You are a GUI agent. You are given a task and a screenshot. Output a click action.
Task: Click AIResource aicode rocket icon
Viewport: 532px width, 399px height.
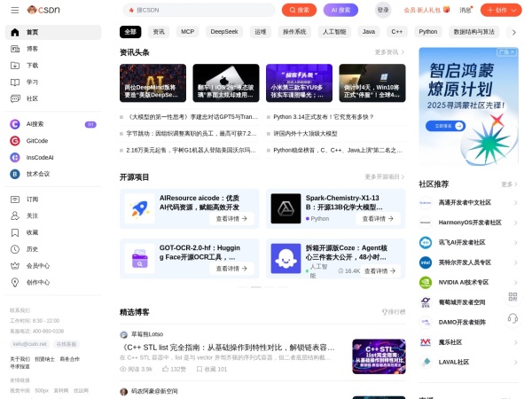click(140, 208)
